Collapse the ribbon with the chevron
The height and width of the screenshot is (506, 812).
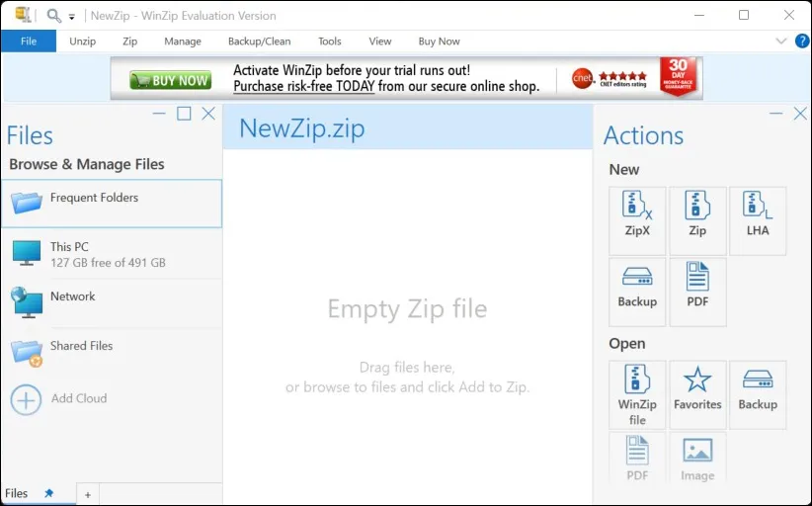click(x=781, y=41)
